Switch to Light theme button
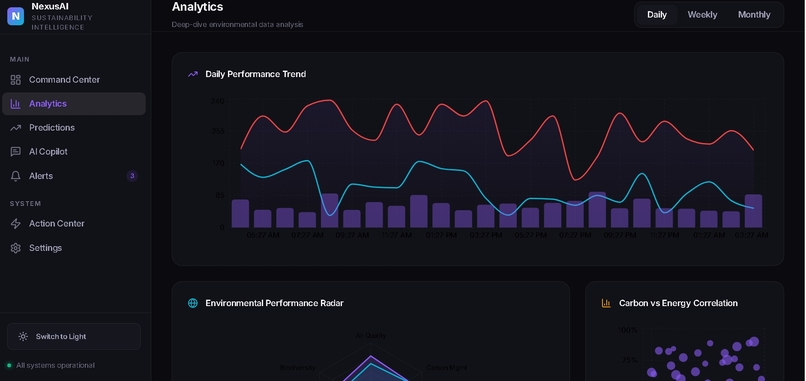806x381 pixels. 74,337
